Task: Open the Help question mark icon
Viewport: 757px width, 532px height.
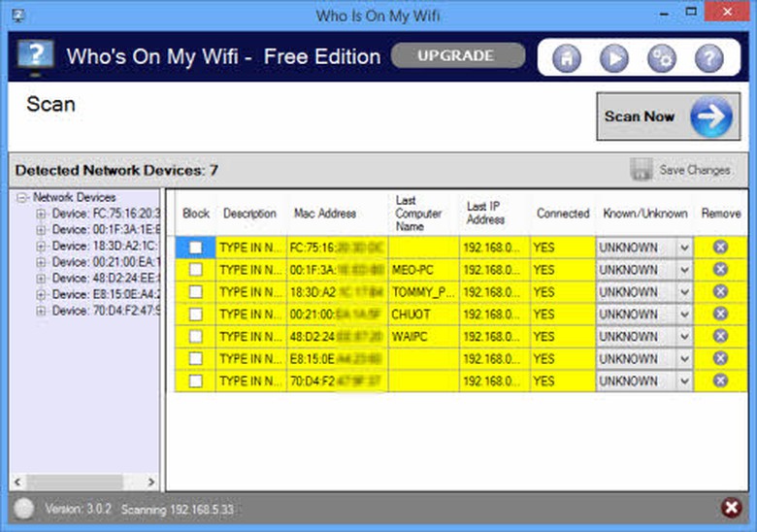Action: pyautogui.click(x=708, y=58)
